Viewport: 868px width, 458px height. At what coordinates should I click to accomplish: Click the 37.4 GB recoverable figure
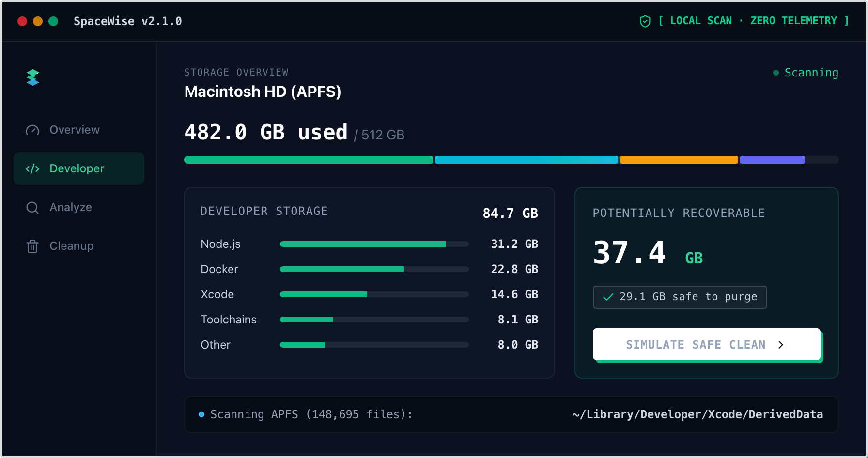648,253
